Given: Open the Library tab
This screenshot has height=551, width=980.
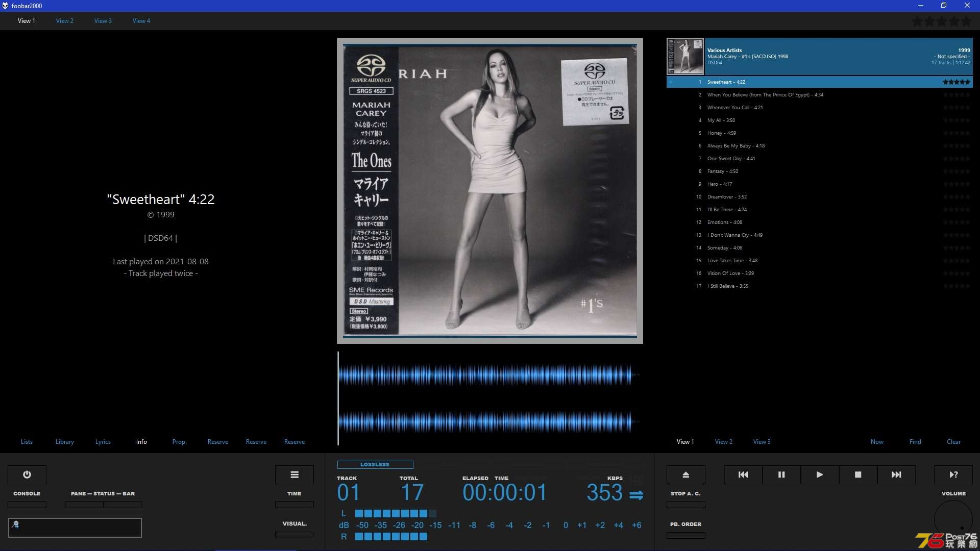Looking at the screenshot, I should [x=65, y=442].
